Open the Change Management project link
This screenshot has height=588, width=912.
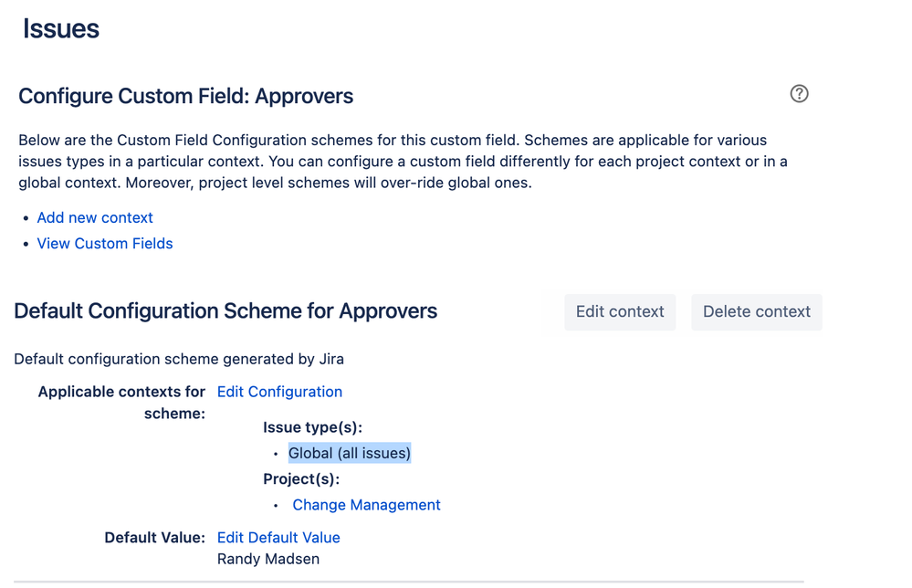coord(366,505)
